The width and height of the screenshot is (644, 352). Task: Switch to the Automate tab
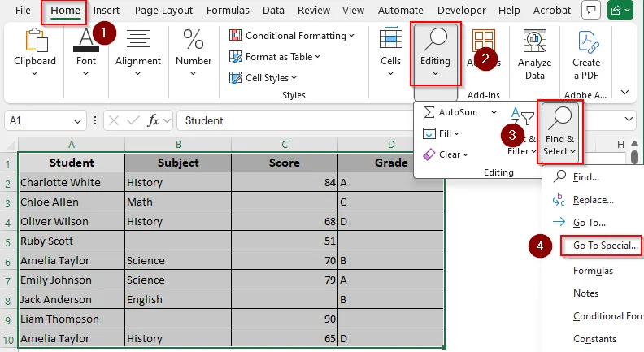pyautogui.click(x=400, y=11)
